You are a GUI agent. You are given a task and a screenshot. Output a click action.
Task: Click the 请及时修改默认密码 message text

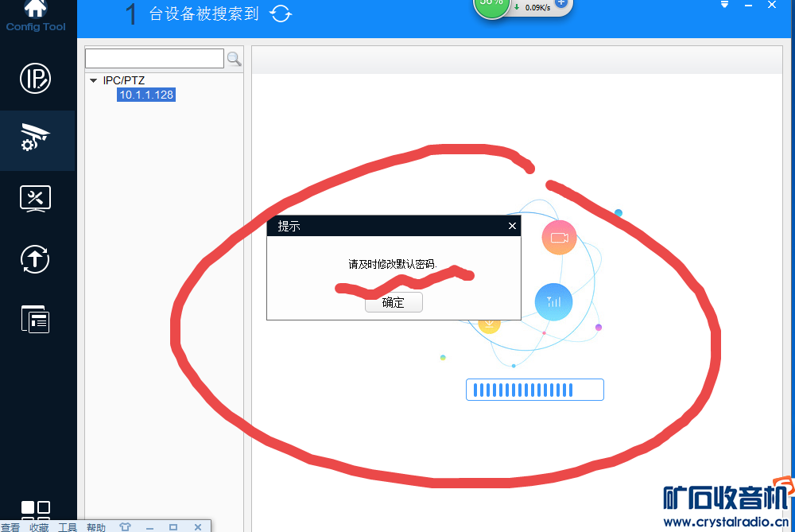393,264
